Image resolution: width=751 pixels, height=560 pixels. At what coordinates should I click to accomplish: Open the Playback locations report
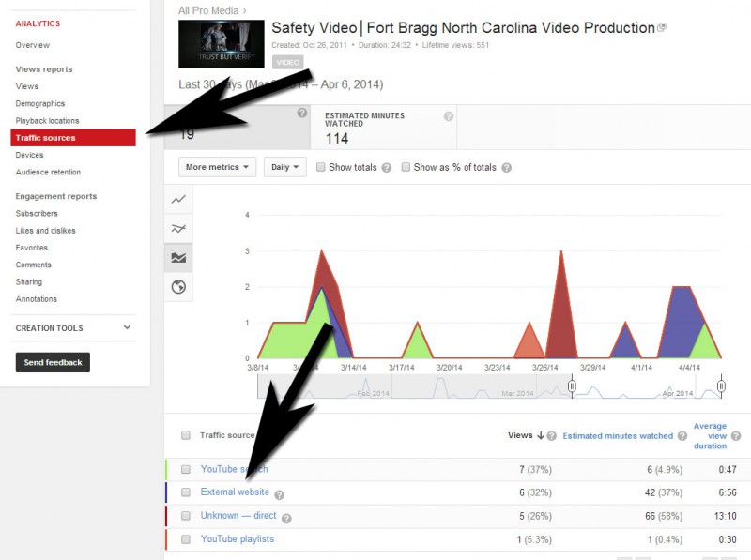click(48, 121)
